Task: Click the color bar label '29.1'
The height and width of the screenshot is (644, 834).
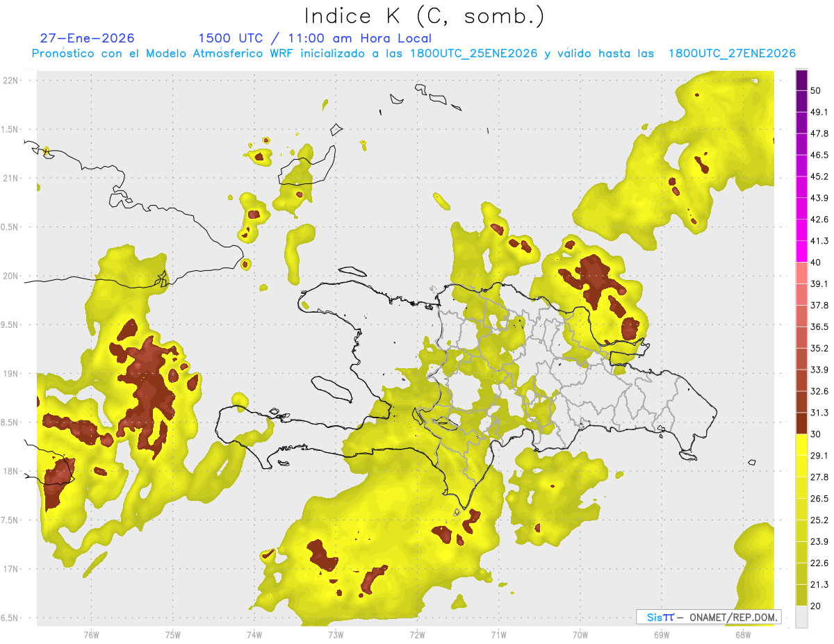Action: coord(819,456)
